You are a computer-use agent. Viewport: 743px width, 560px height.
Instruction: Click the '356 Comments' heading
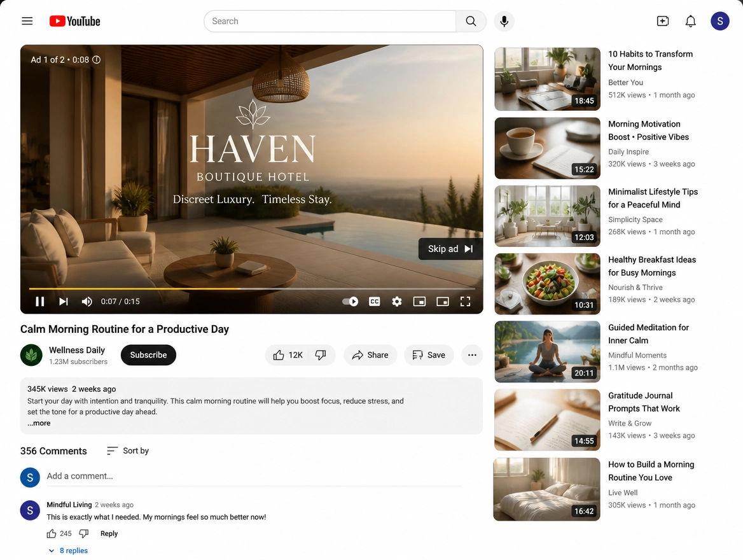click(x=53, y=451)
